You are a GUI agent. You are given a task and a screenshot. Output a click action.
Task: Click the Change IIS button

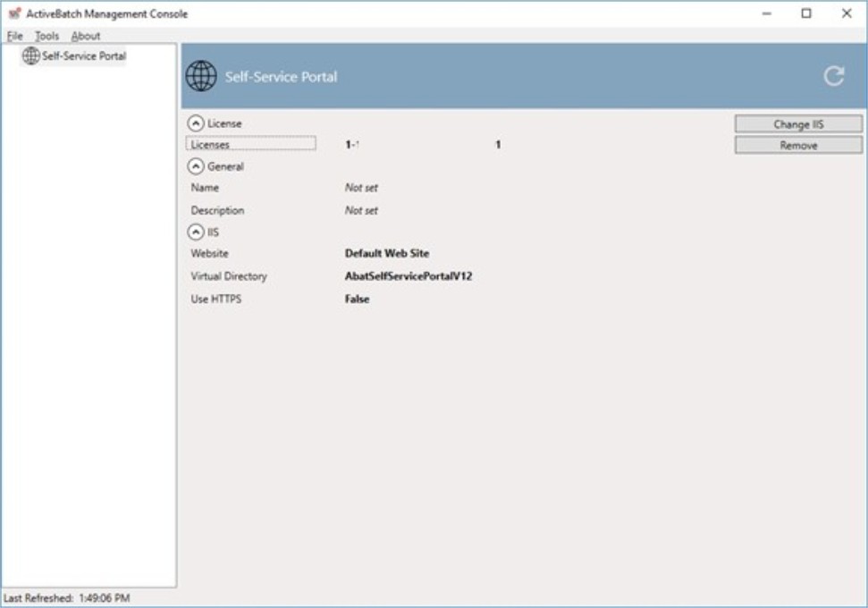tap(798, 124)
